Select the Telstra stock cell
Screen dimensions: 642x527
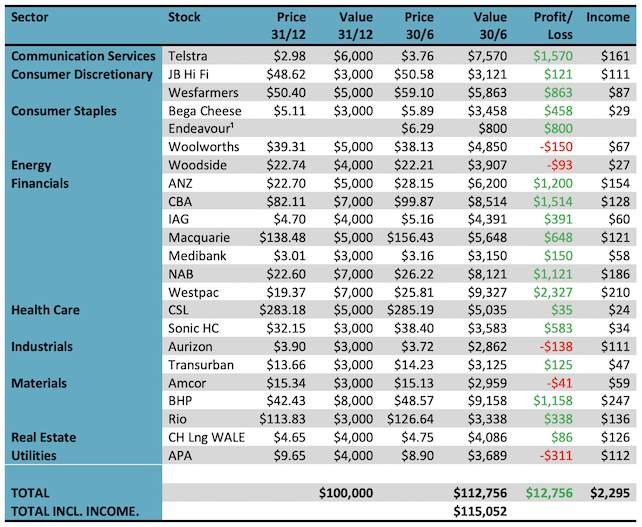[x=189, y=56]
